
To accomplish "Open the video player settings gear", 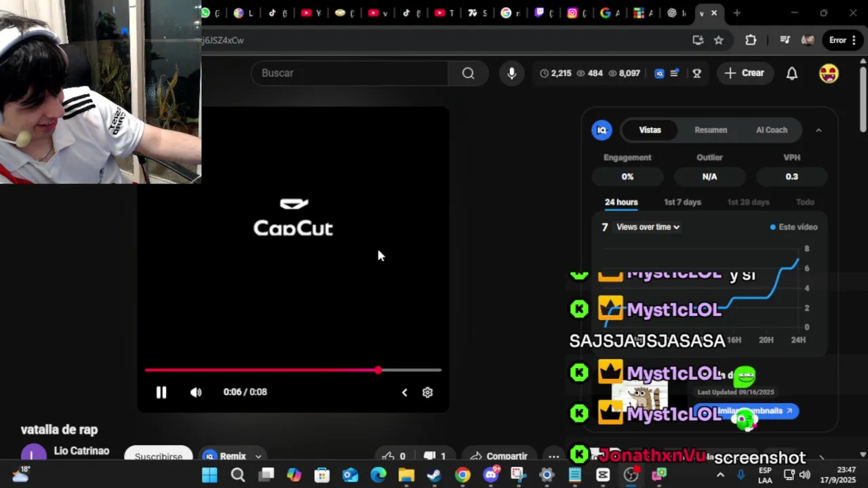I will click(x=427, y=392).
